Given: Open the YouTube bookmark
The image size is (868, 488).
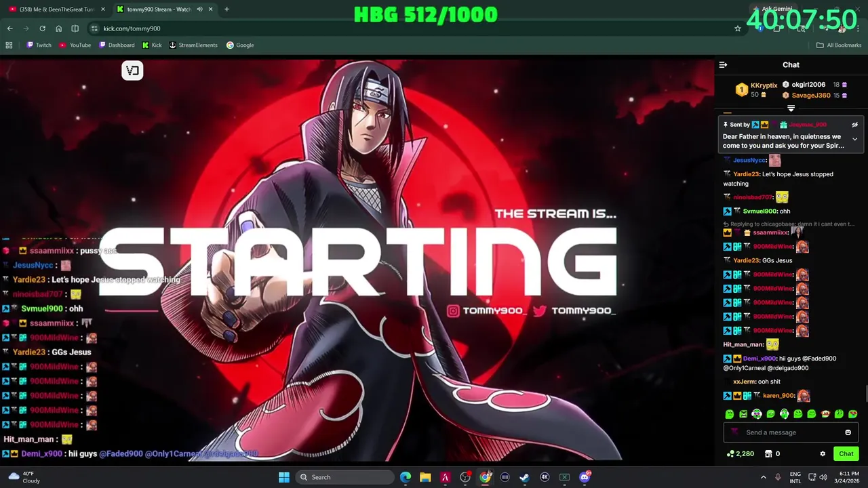Looking at the screenshot, I should [x=75, y=45].
